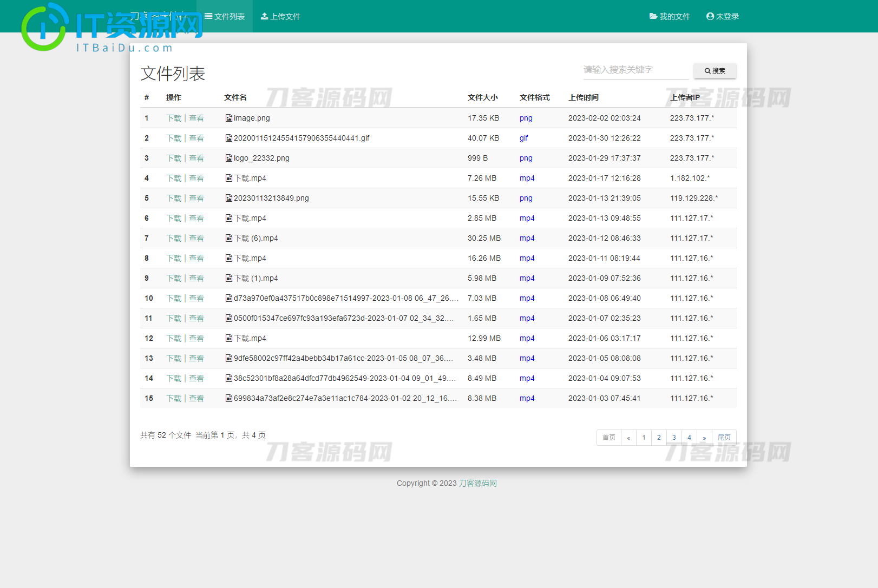
Task: Click upload time 2023-01-30 12:26:22
Action: tap(605, 138)
